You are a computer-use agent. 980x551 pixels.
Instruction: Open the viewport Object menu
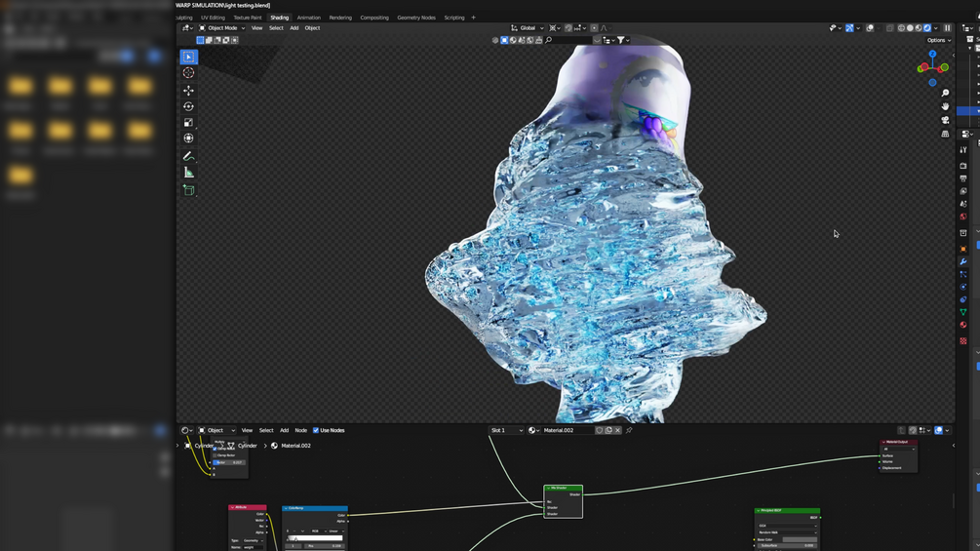312,28
